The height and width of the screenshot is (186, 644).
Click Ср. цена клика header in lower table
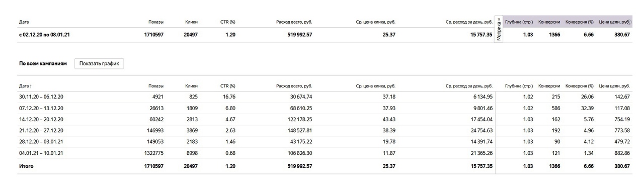(x=375, y=86)
